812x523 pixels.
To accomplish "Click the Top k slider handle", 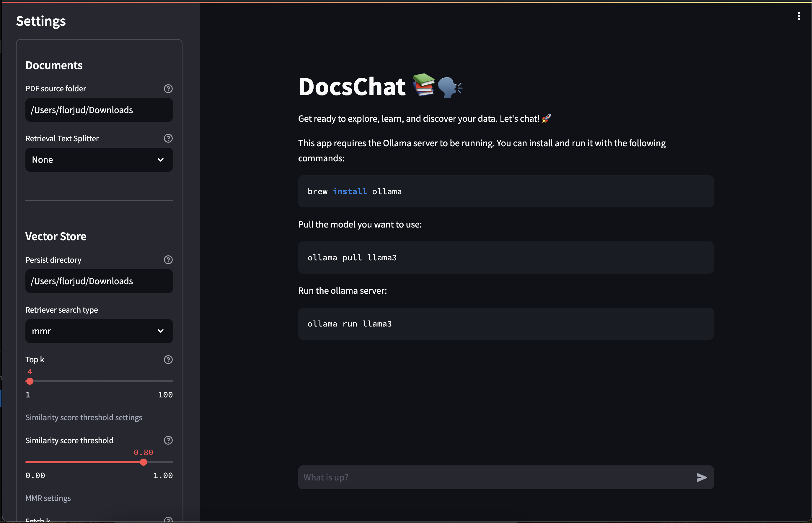I will (x=30, y=381).
